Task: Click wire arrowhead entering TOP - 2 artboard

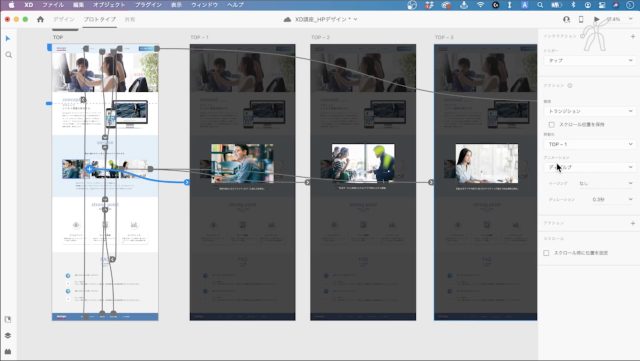Action: (307, 182)
